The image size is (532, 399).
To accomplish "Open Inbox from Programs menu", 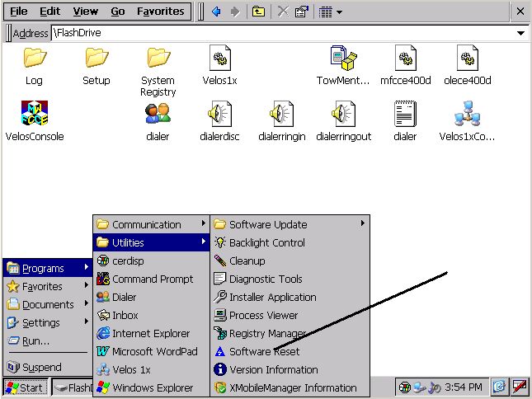I will [151, 315].
